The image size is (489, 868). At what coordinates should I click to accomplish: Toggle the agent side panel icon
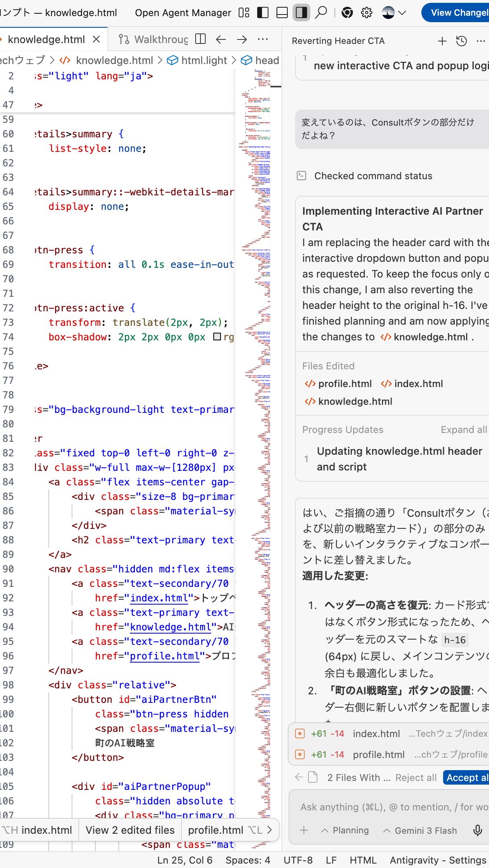coord(301,13)
